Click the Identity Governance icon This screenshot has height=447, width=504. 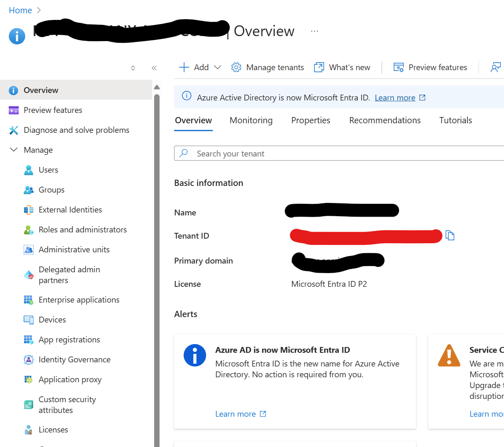(x=28, y=359)
